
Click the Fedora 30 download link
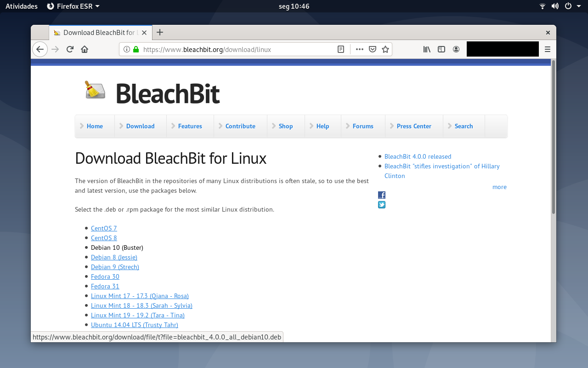point(105,276)
